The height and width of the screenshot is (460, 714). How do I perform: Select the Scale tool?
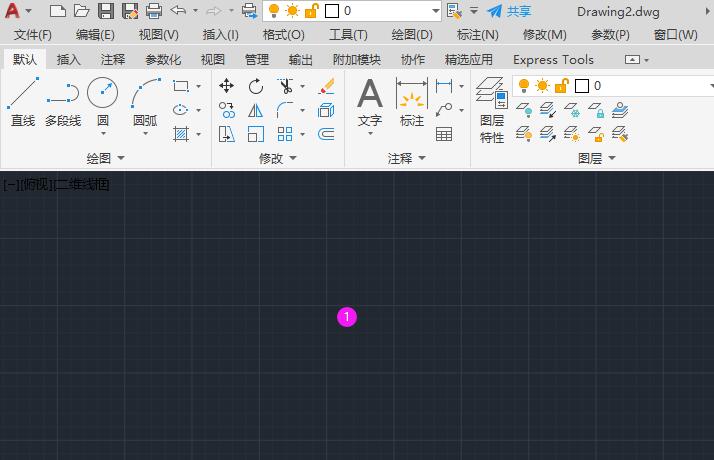click(x=256, y=134)
